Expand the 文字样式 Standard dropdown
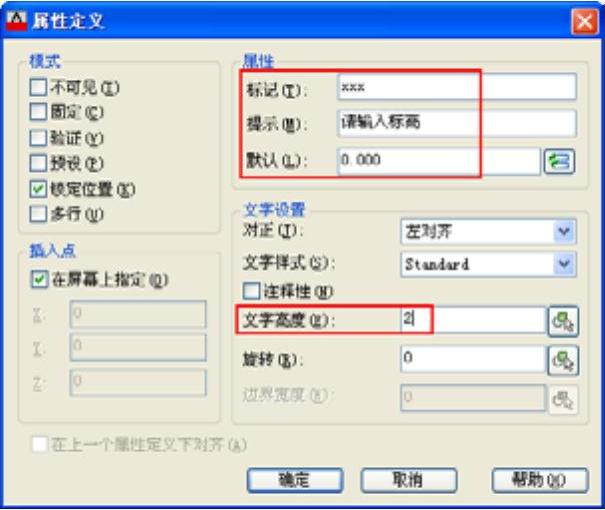The width and height of the screenshot is (605, 510). [488, 264]
